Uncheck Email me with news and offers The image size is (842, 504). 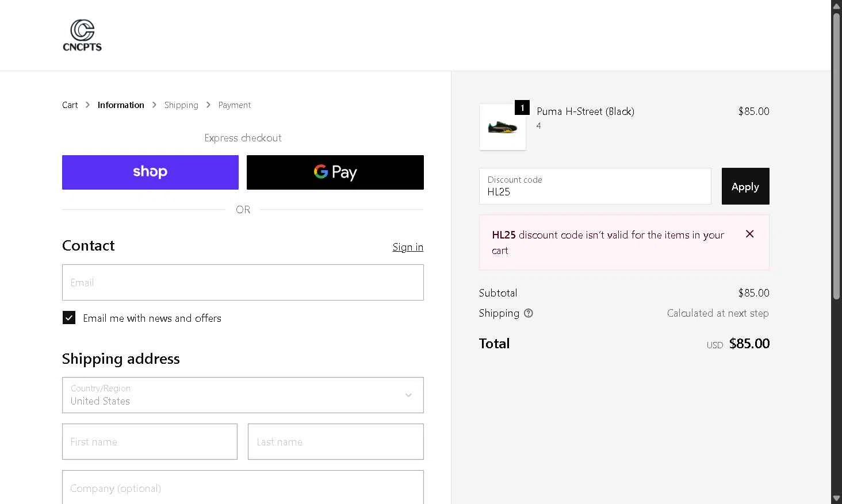click(69, 318)
